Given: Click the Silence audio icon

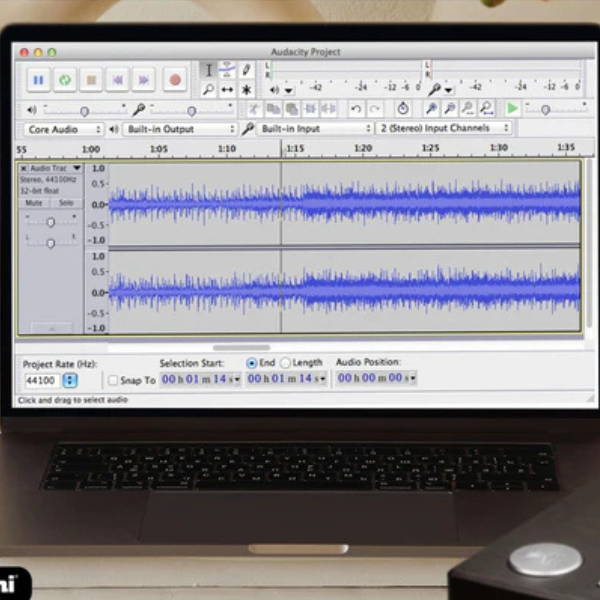Looking at the screenshot, I should click(329, 109).
